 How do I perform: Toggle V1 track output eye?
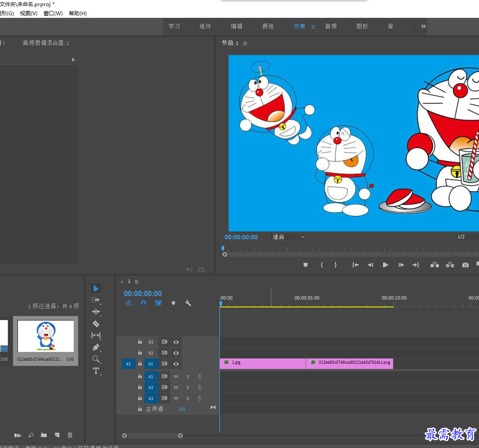(x=176, y=364)
